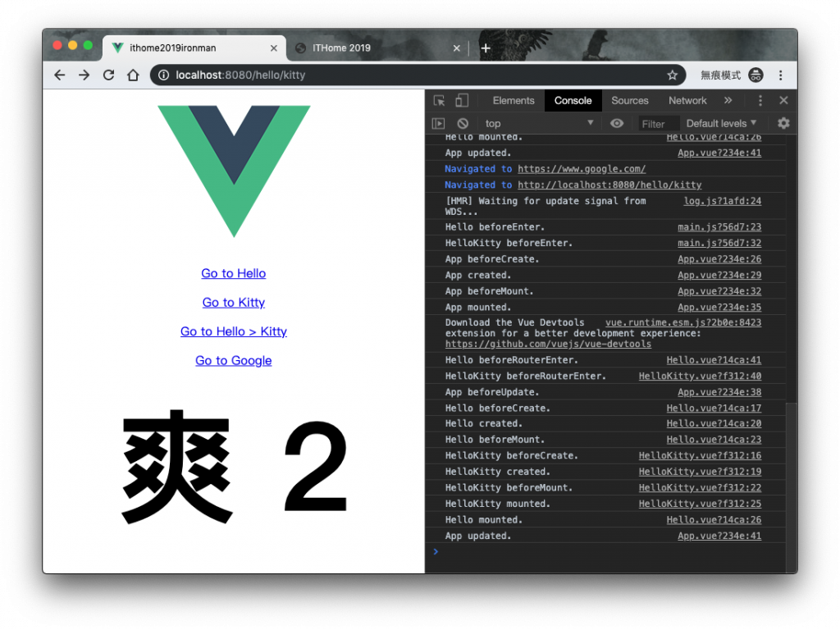The height and width of the screenshot is (630, 840).
Task: Activate the inspect element picker icon
Action: pos(440,101)
